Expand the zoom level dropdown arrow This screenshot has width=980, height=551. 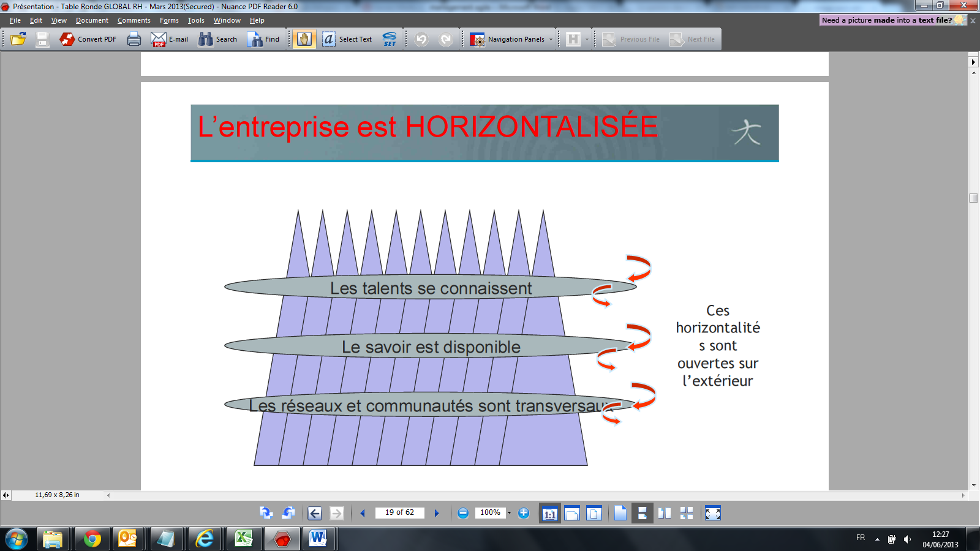click(509, 513)
